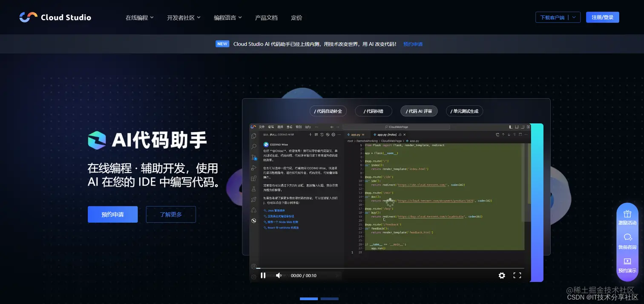644x304 pixels.
Task: Toggle video fullscreen mode
Action: [x=517, y=275]
